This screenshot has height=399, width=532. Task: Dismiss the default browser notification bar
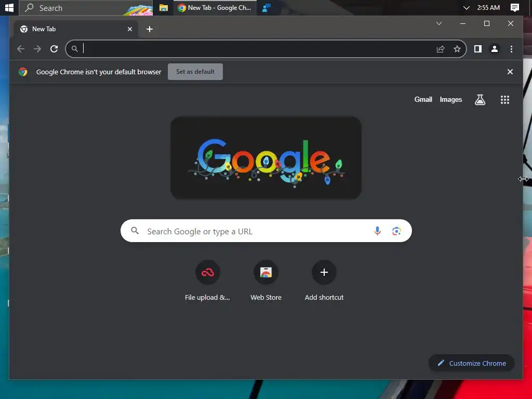click(x=510, y=72)
